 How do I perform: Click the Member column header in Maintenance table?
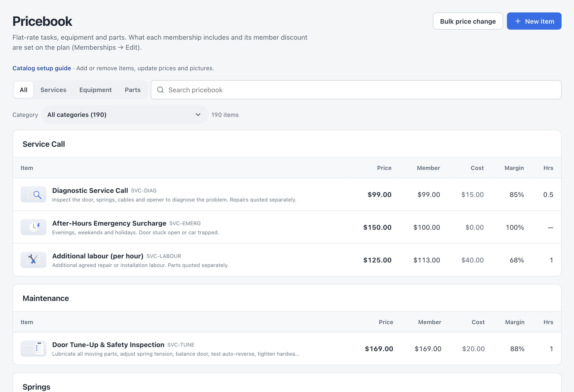pos(430,322)
